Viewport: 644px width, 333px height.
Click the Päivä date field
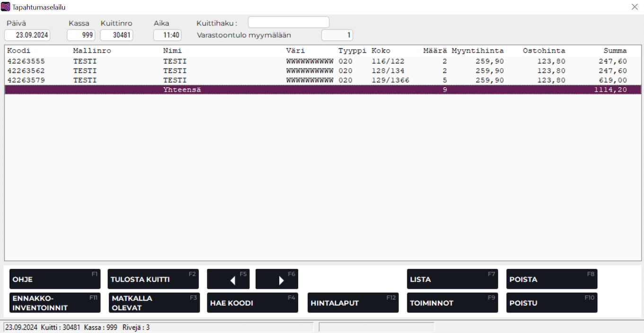[x=27, y=35]
